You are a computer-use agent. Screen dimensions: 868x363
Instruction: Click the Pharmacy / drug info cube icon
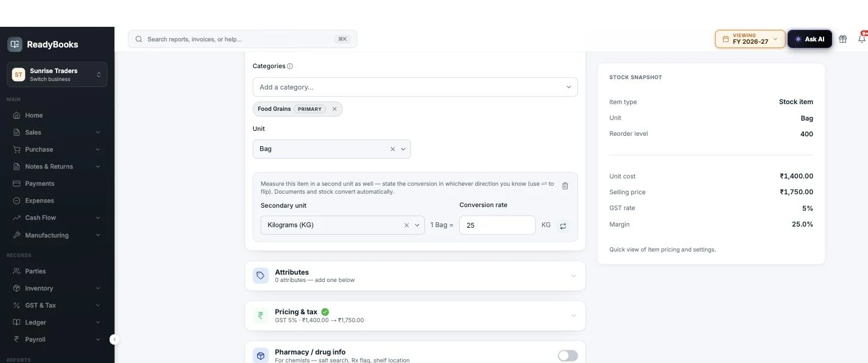coord(261,356)
